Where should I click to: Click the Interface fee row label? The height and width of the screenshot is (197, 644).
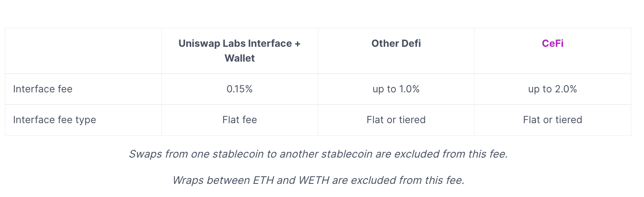coord(43,89)
